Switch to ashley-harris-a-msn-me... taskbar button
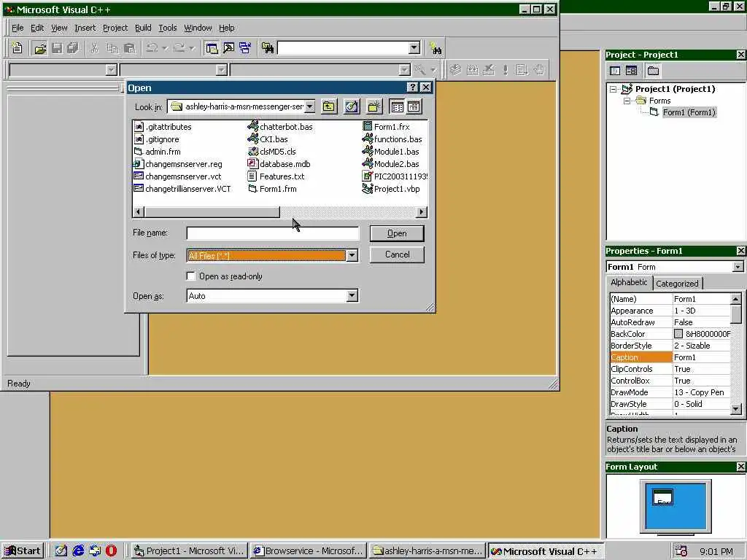The height and width of the screenshot is (560, 747). coord(427,551)
